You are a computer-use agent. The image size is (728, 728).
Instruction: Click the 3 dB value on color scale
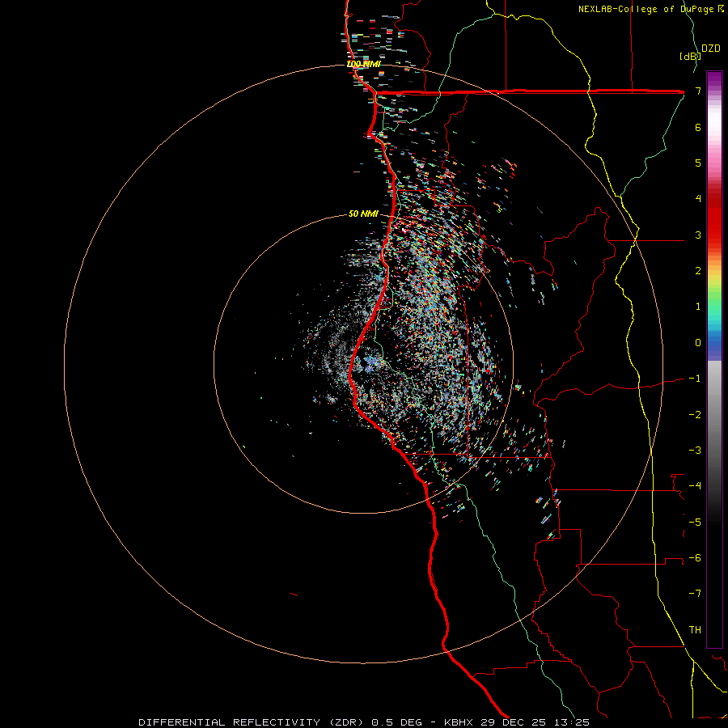698,235
